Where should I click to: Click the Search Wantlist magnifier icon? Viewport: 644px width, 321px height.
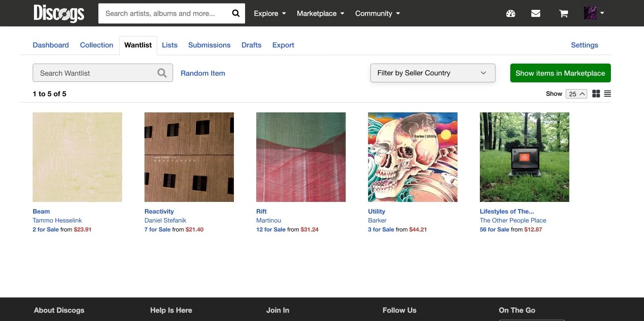coord(162,73)
